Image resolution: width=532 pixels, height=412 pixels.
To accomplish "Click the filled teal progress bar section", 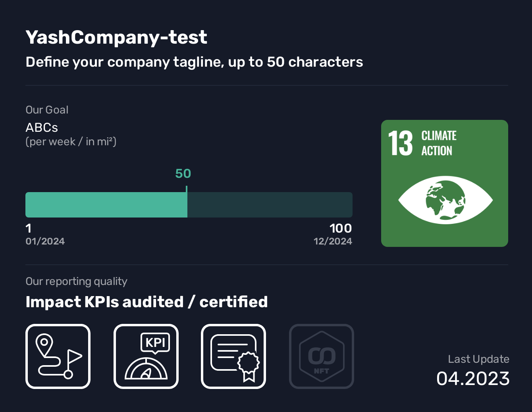I will pyautogui.click(x=106, y=205).
